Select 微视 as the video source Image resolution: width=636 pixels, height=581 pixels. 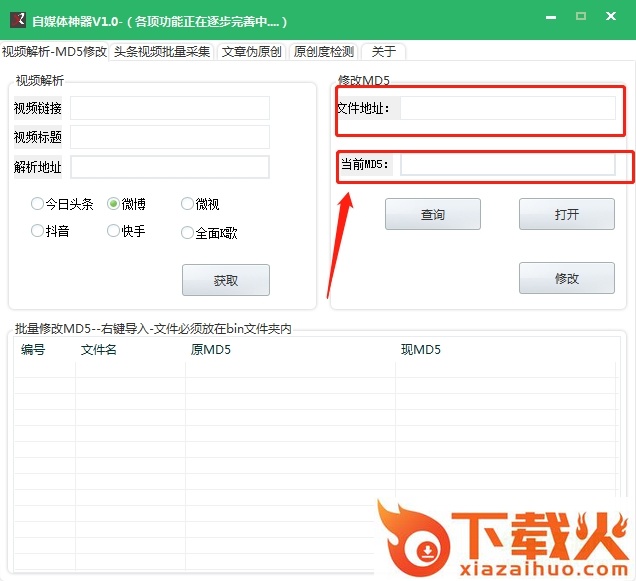pos(187,204)
